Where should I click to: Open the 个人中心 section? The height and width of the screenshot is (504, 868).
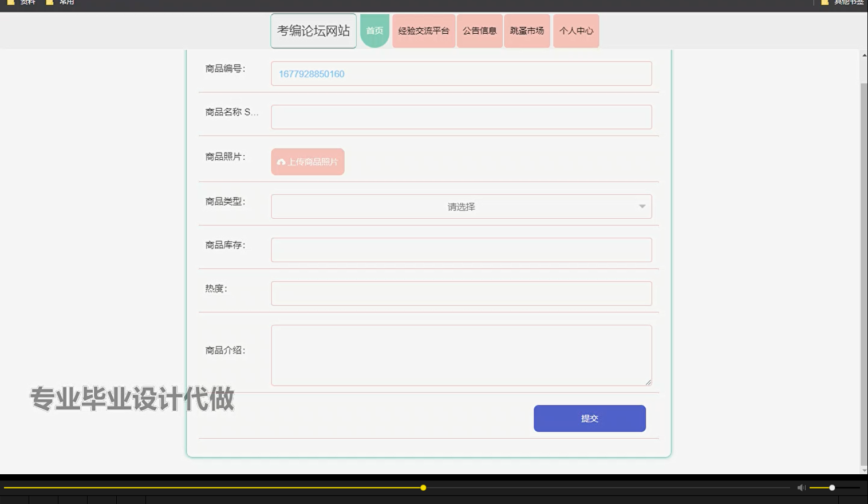[575, 31]
